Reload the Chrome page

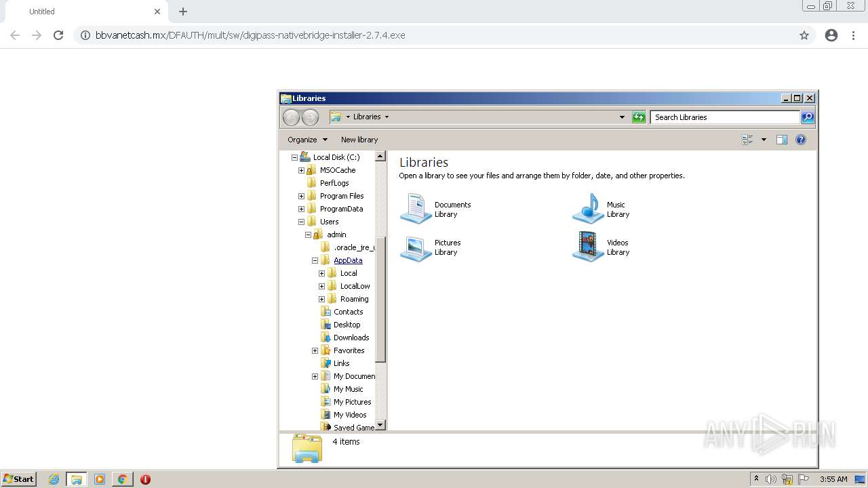coord(58,35)
